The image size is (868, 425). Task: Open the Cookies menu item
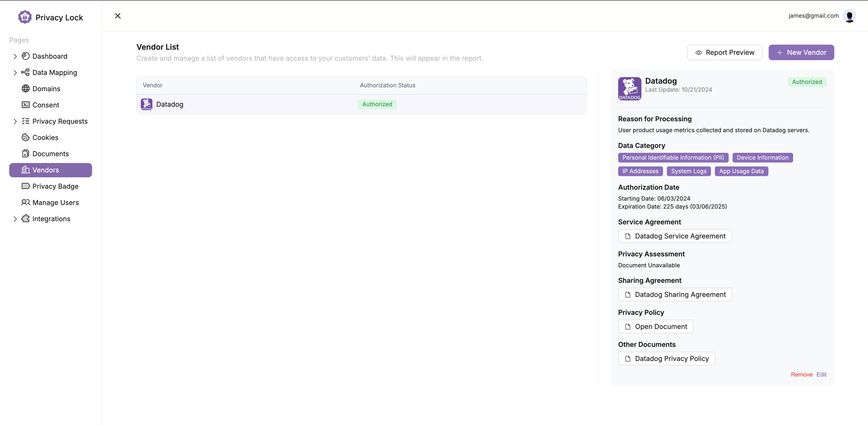(x=45, y=137)
